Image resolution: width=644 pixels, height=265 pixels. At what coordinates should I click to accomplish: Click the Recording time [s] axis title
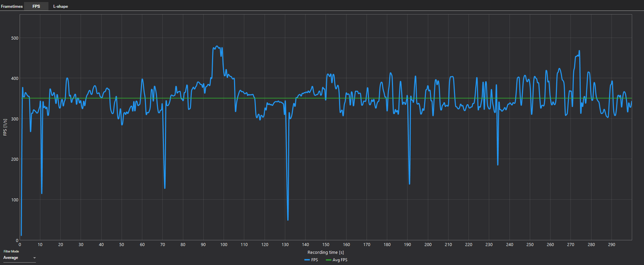(326, 252)
